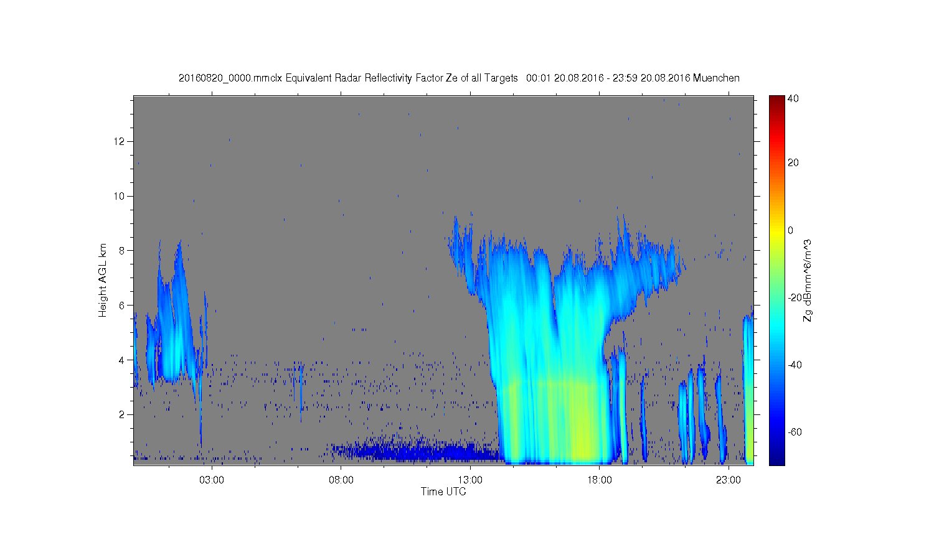This screenshot has height=560, width=934.
Task: Click the colorbar tick label '-40'
Action: coord(795,365)
